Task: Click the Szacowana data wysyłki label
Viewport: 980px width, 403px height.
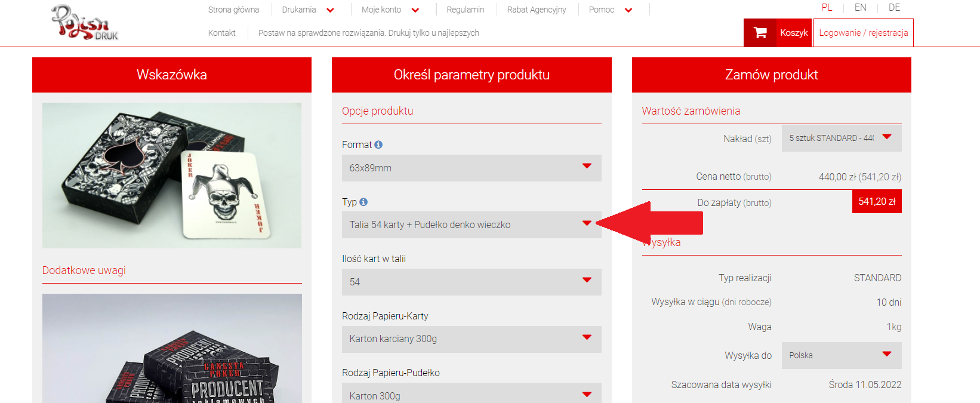Action: [722, 384]
